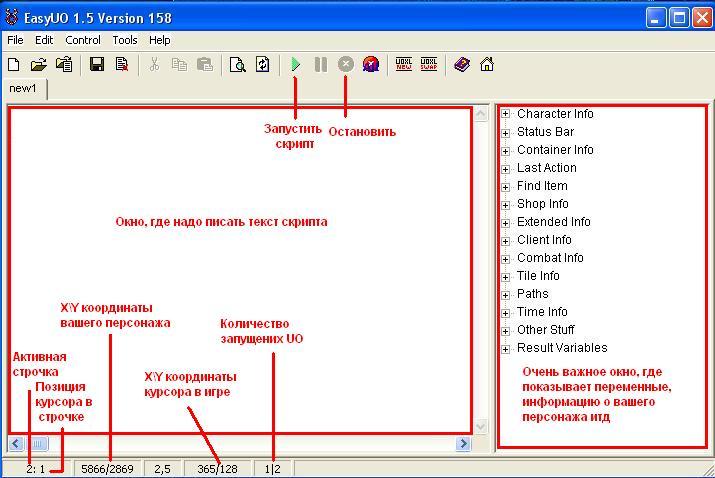Click the reopen recent files icon

tap(64, 65)
